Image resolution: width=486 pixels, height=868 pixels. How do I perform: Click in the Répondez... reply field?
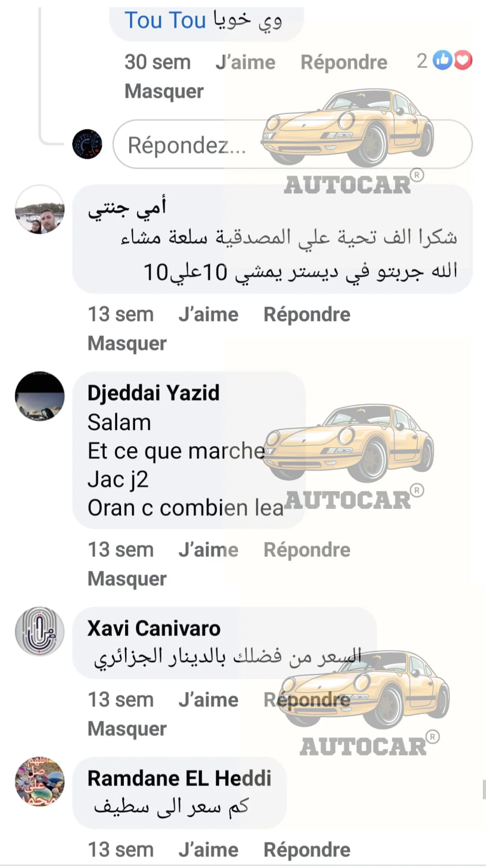tap(292, 144)
